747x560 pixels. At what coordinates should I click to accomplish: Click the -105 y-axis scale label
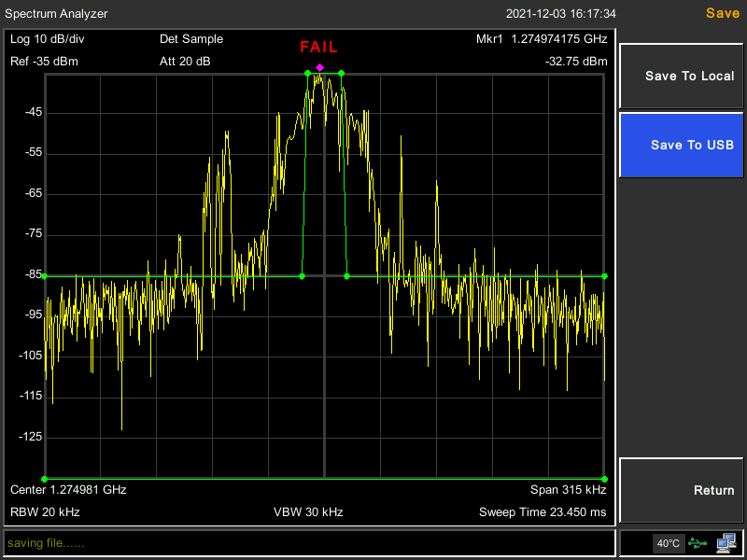click(x=30, y=356)
